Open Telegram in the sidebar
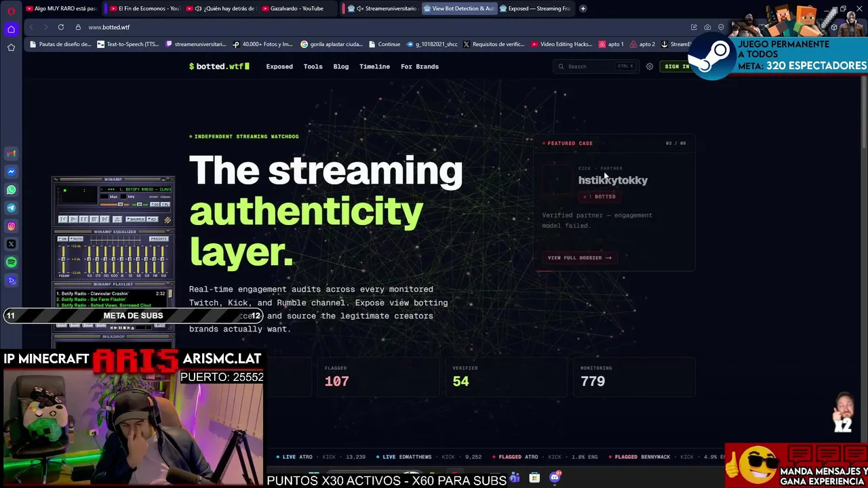Viewport: 868px width, 488px height. (11, 208)
